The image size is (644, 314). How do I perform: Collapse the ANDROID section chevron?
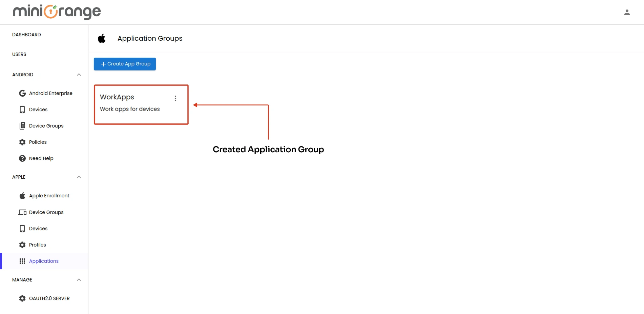[x=79, y=75]
